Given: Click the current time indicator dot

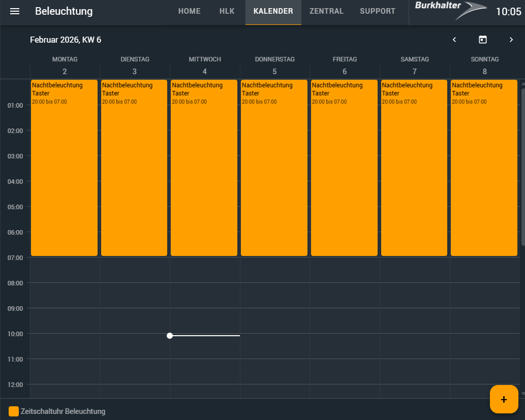Looking at the screenshot, I should (x=170, y=336).
